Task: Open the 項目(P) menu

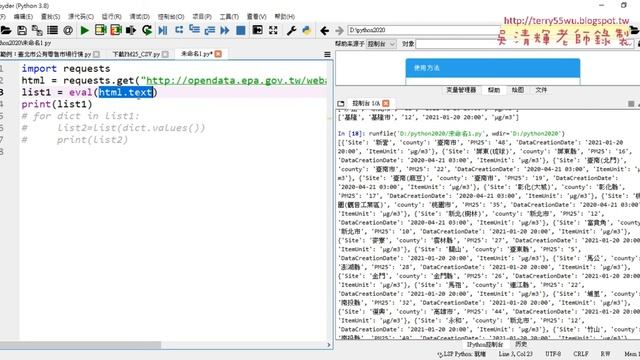Action: pos(202,17)
